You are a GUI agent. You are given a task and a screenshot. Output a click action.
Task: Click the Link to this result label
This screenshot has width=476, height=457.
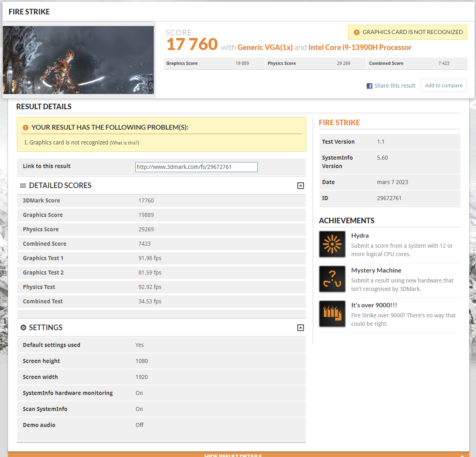47,166
